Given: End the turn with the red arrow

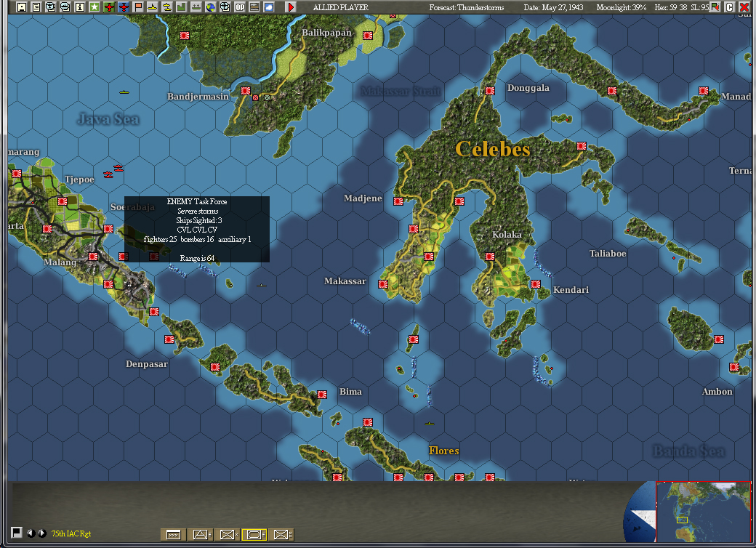Looking at the screenshot, I should coord(290,7).
